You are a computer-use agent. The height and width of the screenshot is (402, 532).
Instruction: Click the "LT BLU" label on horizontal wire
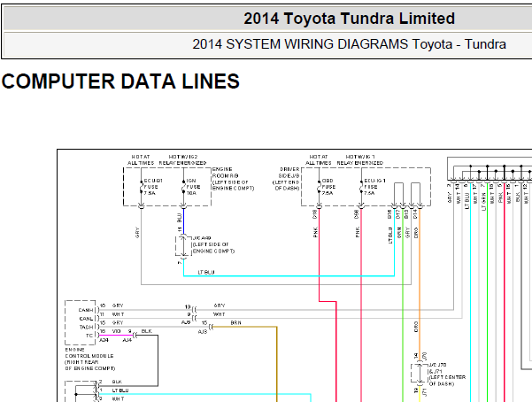[206, 273]
